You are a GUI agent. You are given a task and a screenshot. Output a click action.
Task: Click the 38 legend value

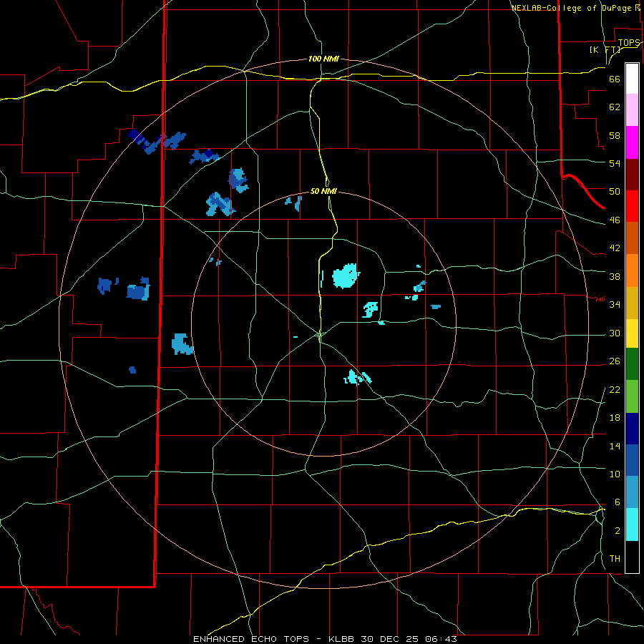pyautogui.click(x=615, y=276)
